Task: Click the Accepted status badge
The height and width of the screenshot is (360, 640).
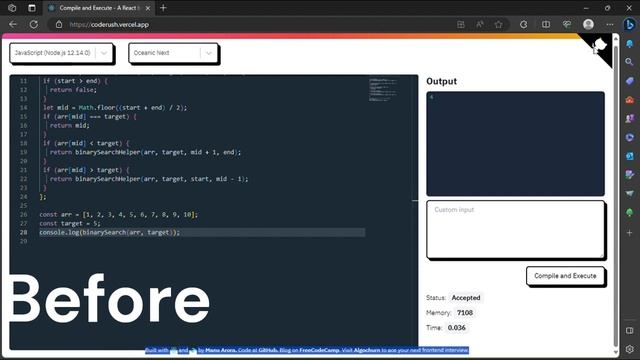Action: (x=466, y=298)
